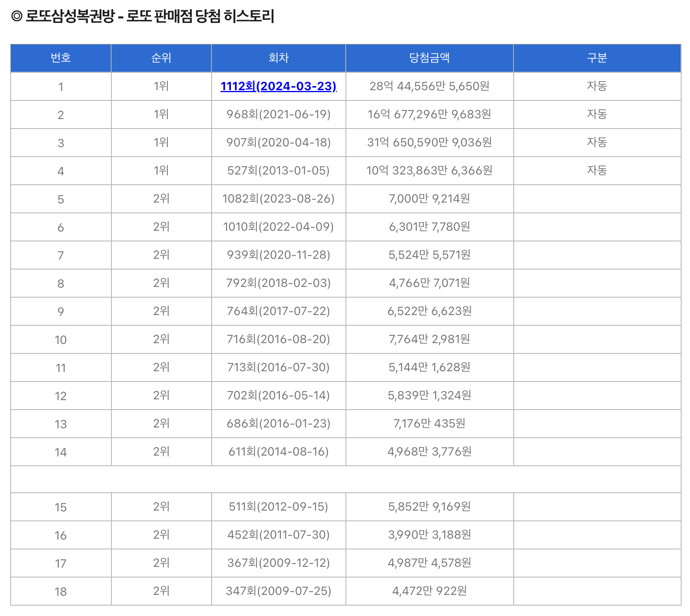Select the amount 16억 677,296만 9,683원
This screenshot has width=690, height=616.
coord(429,114)
